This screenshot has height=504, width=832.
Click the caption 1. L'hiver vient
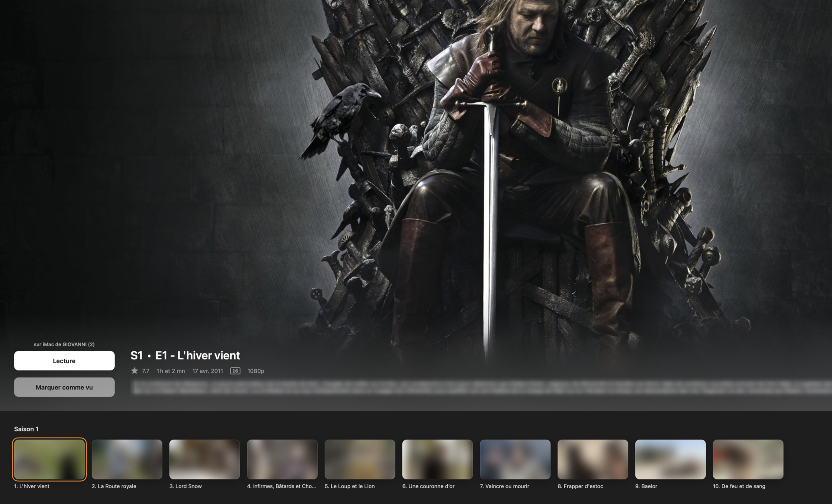[32, 486]
